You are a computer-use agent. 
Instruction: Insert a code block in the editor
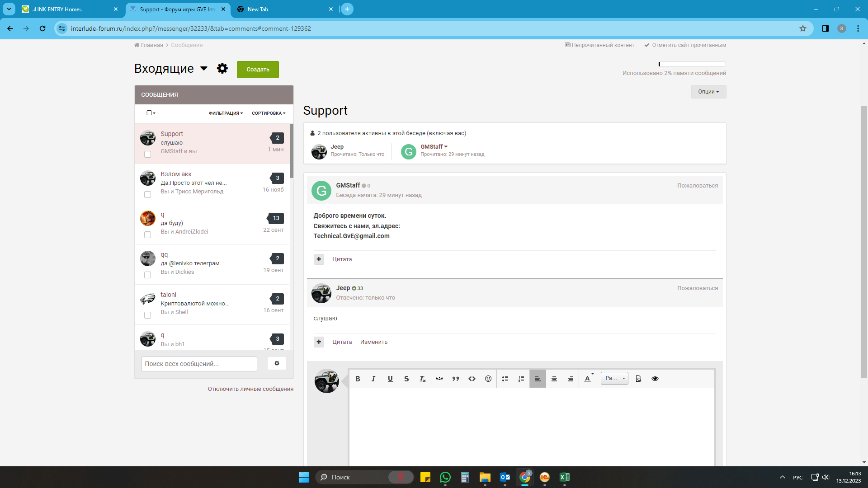tap(472, 379)
